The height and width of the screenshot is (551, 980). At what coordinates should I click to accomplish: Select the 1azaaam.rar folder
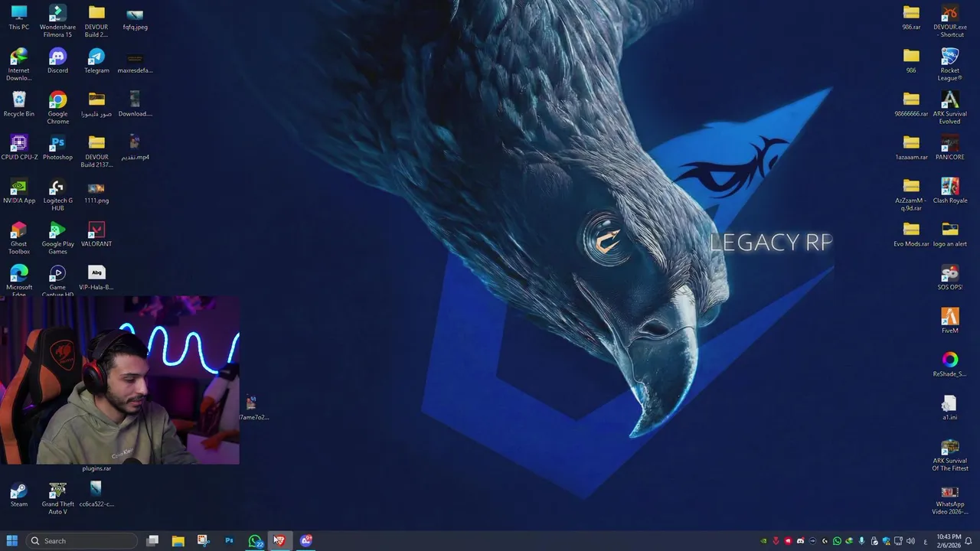coord(911,148)
